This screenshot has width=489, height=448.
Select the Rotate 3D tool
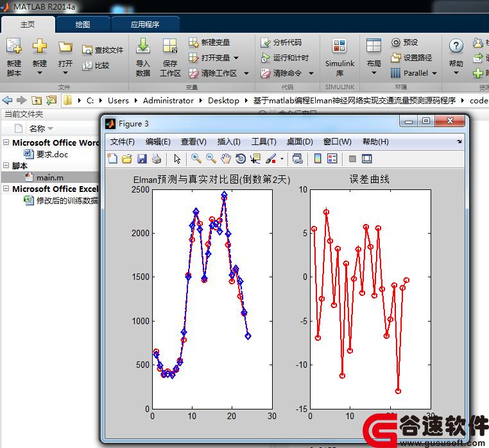point(241,159)
